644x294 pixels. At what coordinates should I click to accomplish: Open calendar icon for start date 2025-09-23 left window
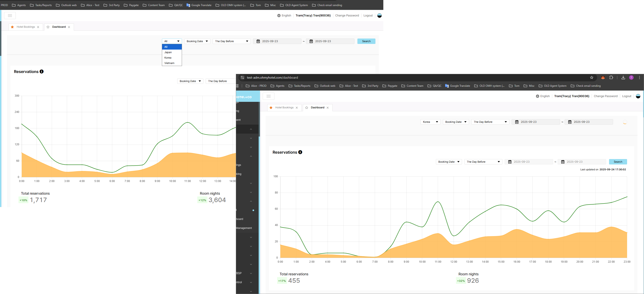coord(258,41)
